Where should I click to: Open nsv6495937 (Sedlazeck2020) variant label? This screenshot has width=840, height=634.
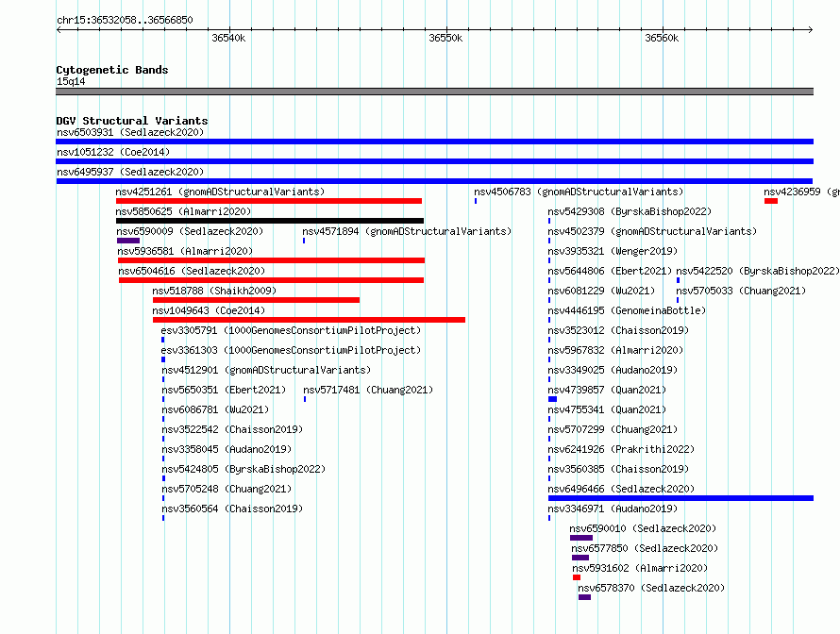[130, 172]
